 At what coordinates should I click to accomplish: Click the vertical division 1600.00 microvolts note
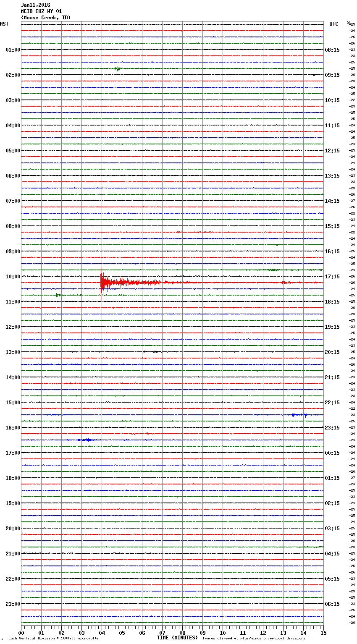pyautogui.click(x=53, y=639)
